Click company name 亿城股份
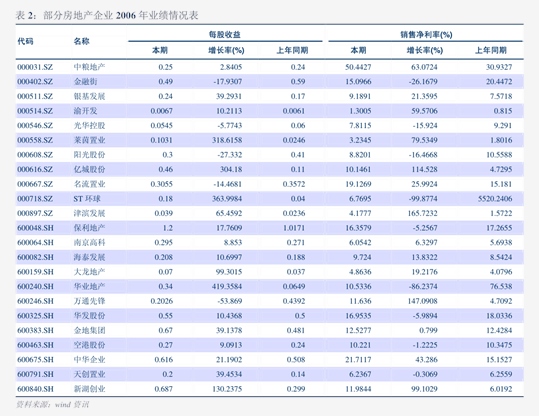The image size is (539, 416). 89,169
